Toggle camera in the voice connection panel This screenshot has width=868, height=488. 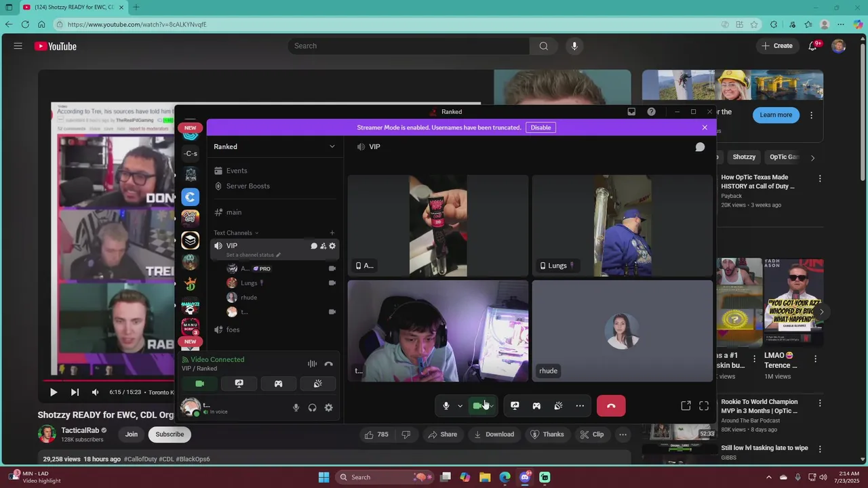(x=199, y=384)
